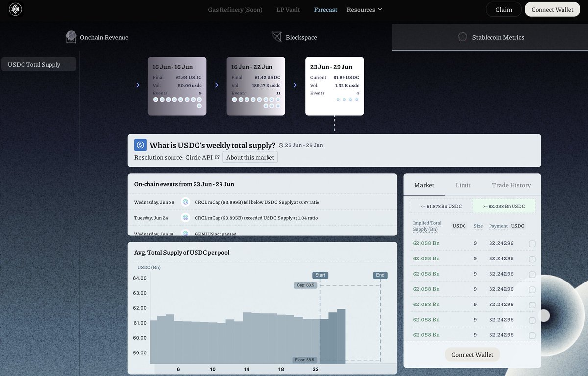Click the event icon on the Wednesday, Jun 18 row
The height and width of the screenshot is (376, 588).
pos(185,234)
